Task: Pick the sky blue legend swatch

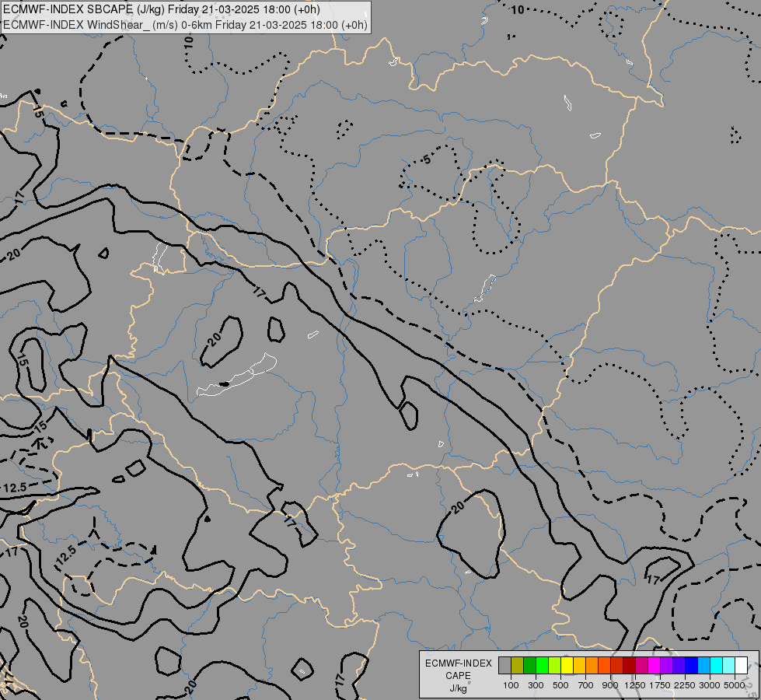Action: pyautogui.click(x=704, y=665)
